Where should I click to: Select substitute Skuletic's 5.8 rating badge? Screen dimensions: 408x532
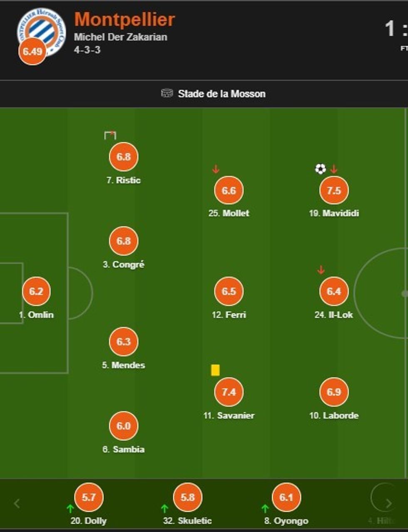(188, 497)
